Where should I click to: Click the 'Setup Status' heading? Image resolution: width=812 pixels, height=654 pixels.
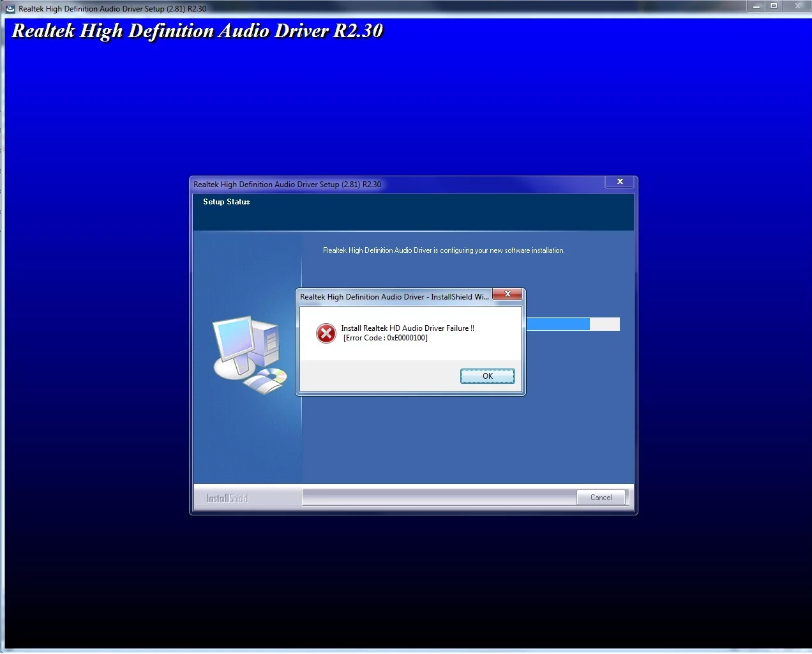pyautogui.click(x=227, y=202)
